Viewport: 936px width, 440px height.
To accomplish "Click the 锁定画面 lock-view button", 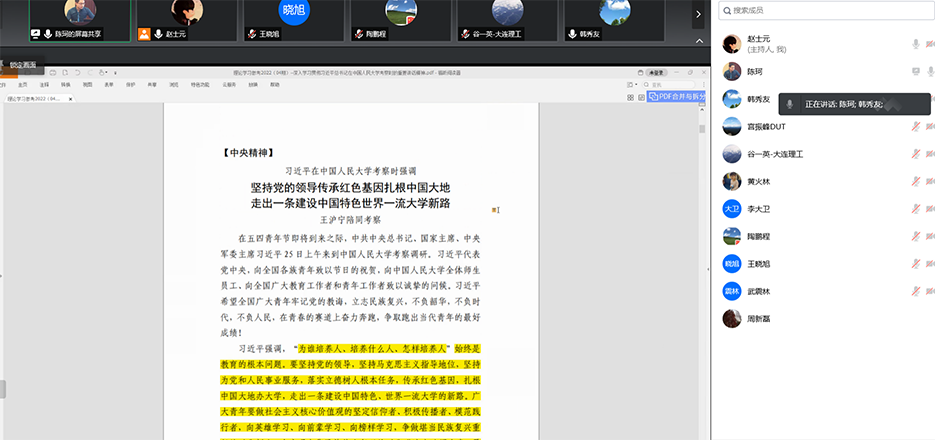I will 22,64.
